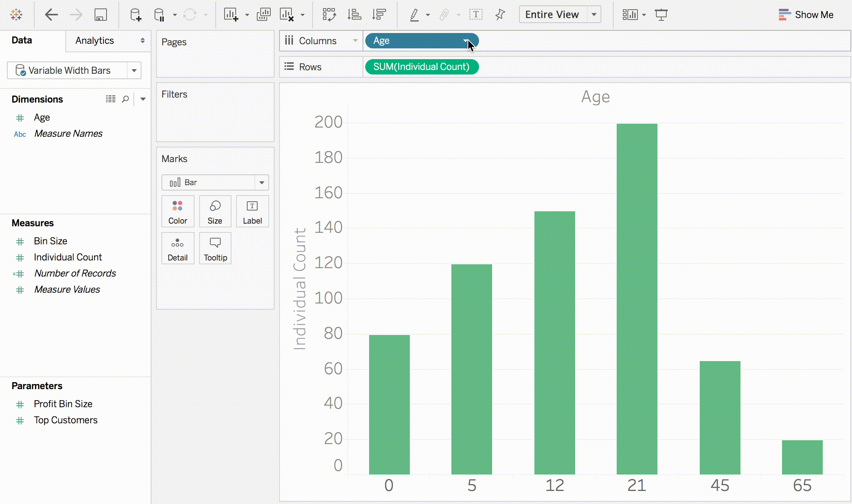Click the highlight color icon
The width and height of the screenshot is (852, 504).
pos(414,14)
